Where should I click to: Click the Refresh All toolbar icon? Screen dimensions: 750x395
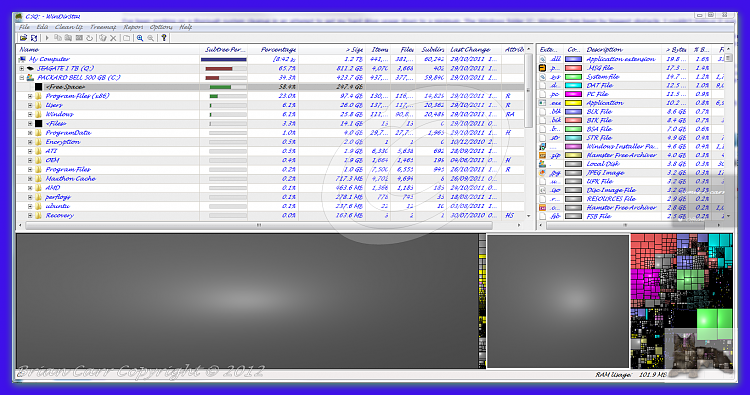pyautogui.click(x=34, y=38)
